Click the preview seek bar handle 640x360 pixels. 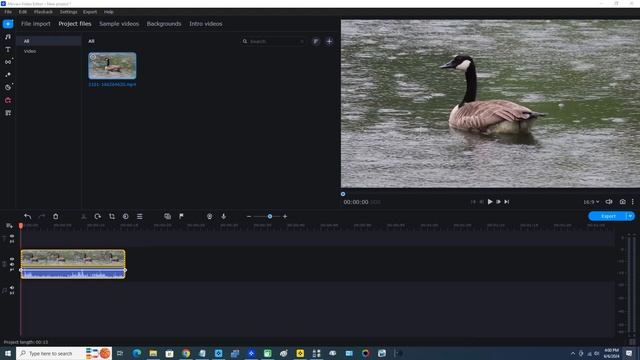point(343,194)
